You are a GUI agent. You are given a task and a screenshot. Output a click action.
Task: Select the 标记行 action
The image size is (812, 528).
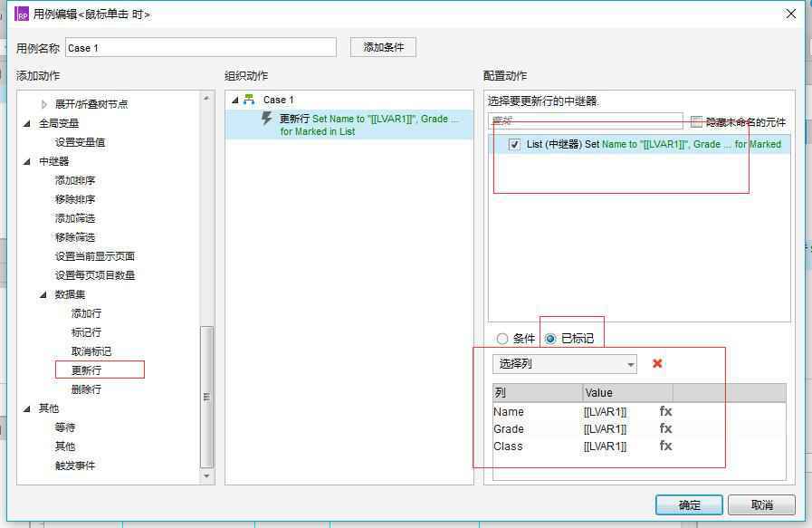click(x=86, y=332)
